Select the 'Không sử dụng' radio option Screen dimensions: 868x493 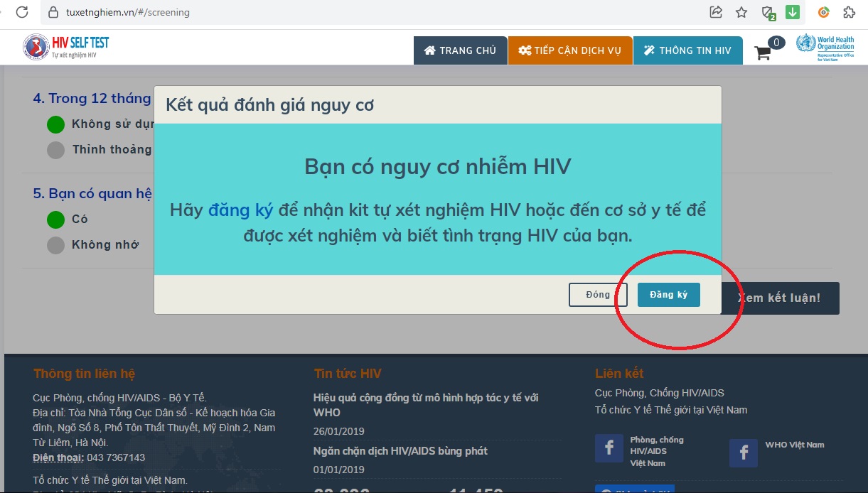point(55,124)
